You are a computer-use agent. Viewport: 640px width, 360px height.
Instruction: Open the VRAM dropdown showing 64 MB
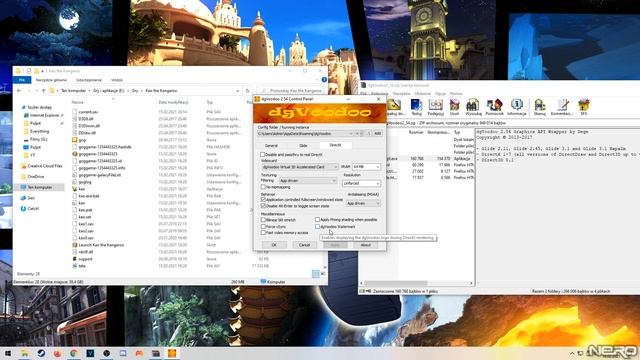(366, 167)
